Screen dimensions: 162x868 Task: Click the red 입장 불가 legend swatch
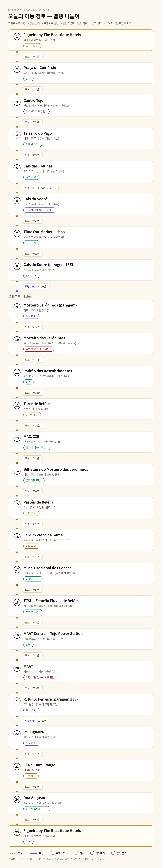click(x=113, y=853)
